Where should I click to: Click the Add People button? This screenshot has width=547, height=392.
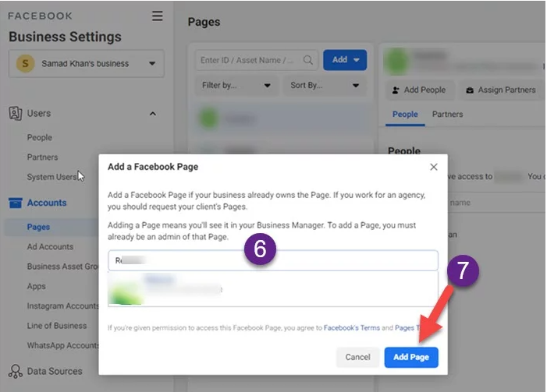coord(420,90)
